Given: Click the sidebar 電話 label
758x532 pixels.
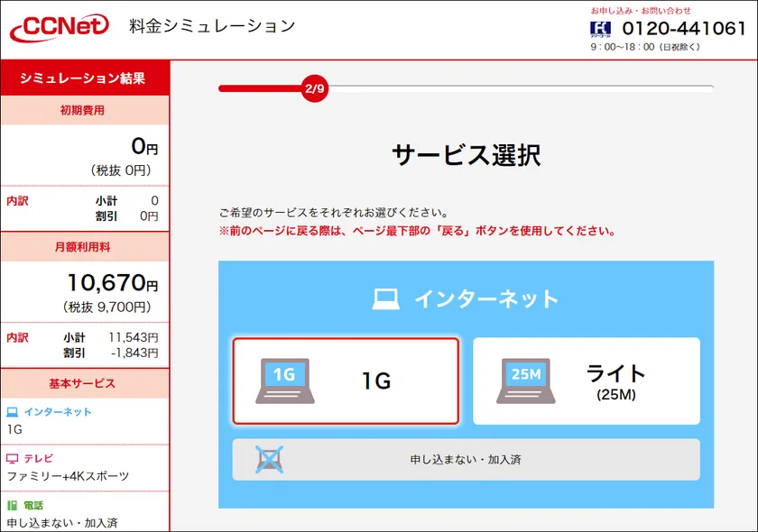Looking at the screenshot, I should (x=34, y=506).
